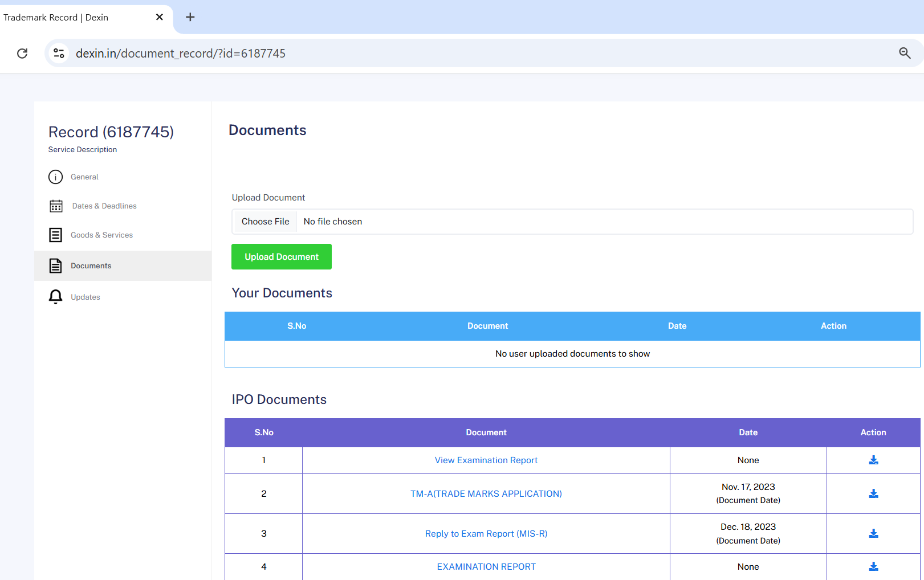The width and height of the screenshot is (924, 580).
Task: Select the Documents section in the sidebar
Action: pos(91,266)
